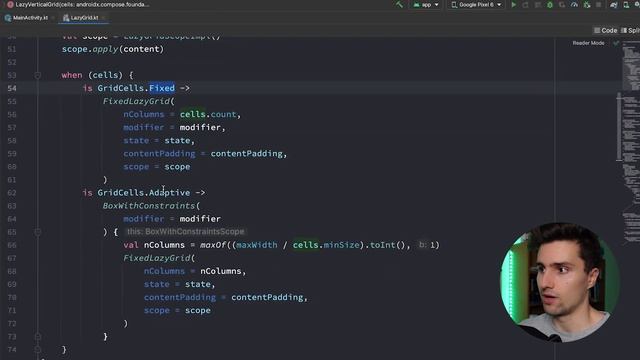Click the Sync Project with Gradle icon
This screenshot has width=640, height=360.
[x=613, y=5]
